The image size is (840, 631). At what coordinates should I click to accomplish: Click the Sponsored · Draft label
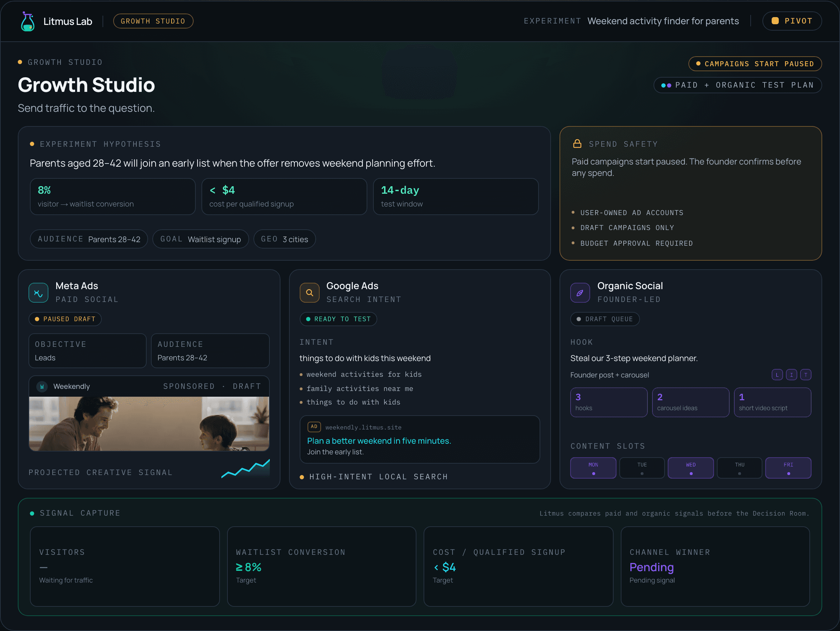click(x=212, y=386)
